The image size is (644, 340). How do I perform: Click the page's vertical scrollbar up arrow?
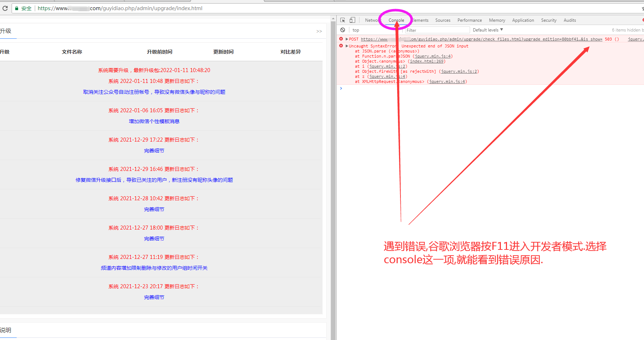(333, 18)
